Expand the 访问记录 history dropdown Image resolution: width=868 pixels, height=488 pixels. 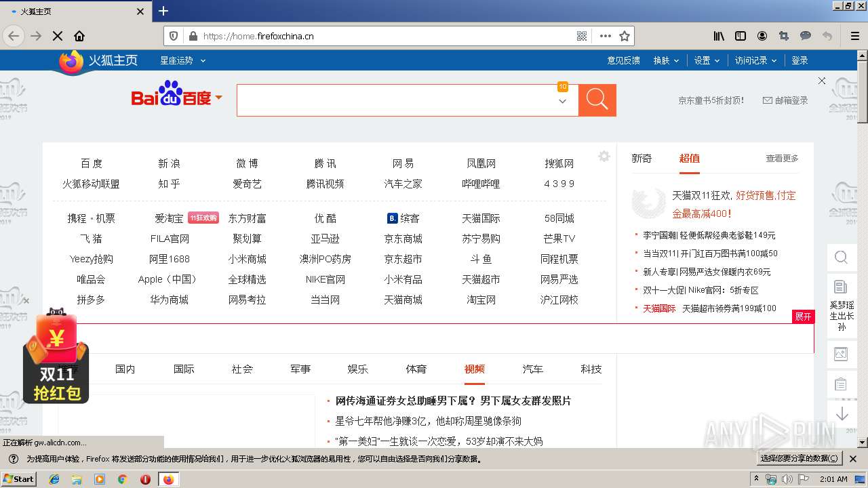click(x=755, y=60)
